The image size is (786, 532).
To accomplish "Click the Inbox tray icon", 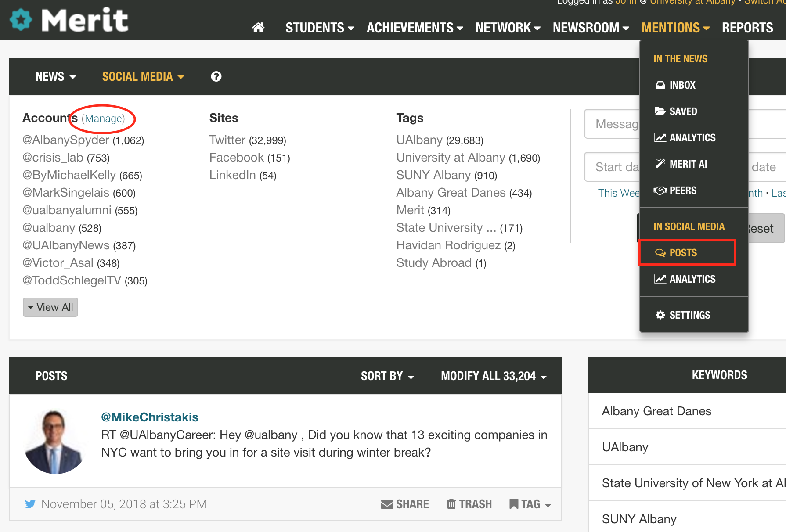I will pyautogui.click(x=660, y=85).
